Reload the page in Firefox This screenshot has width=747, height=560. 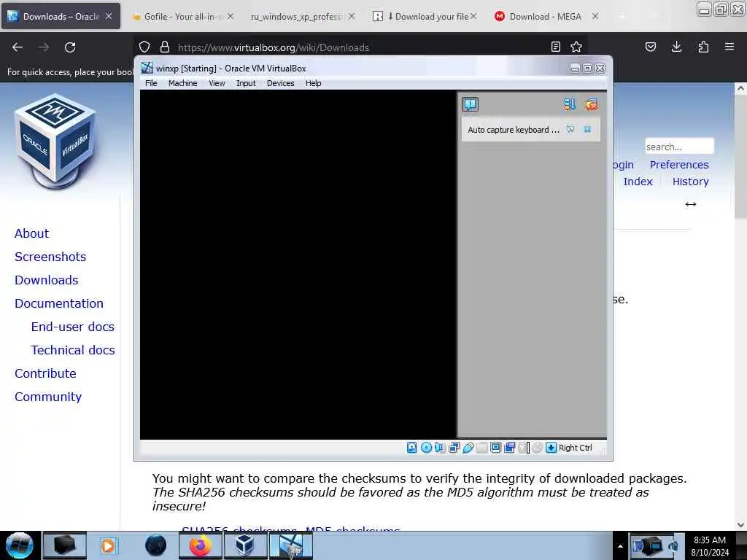(70, 47)
